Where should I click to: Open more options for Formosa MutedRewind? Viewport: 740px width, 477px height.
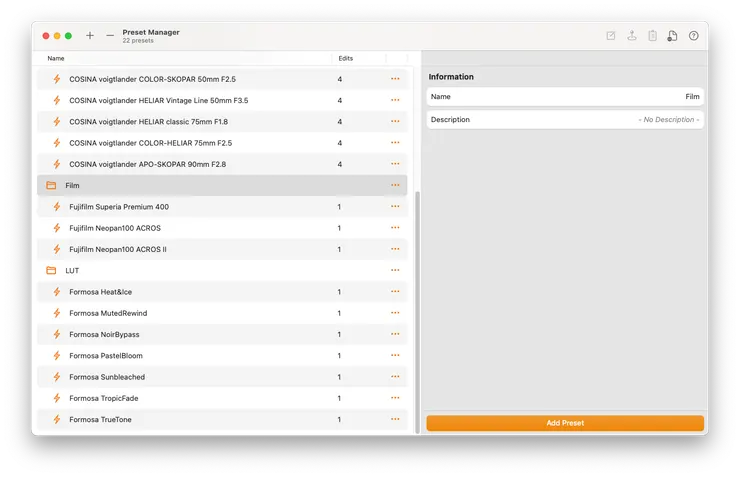(395, 313)
